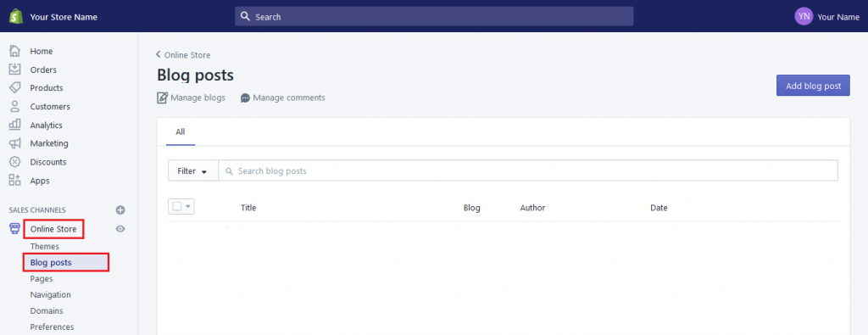Add a sales channel with plus icon
Viewport: 868px width, 335px height.
(x=120, y=209)
